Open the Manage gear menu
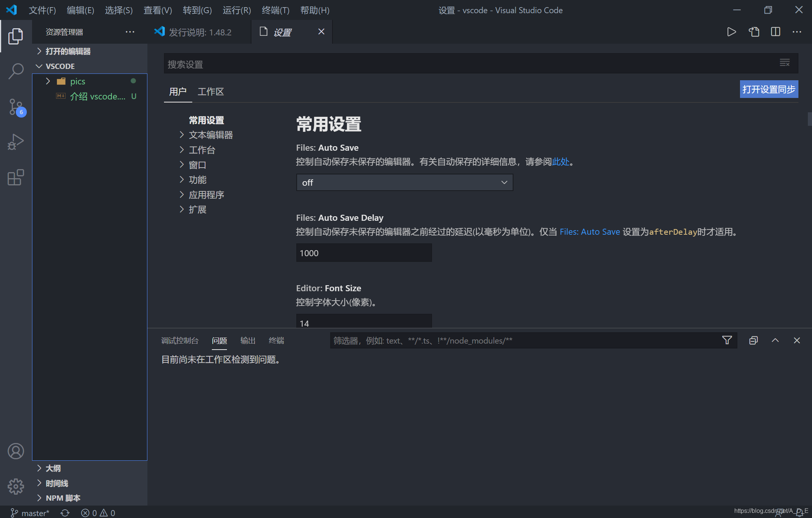Image resolution: width=812 pixels, height=518 pixels. pos(16,486)
